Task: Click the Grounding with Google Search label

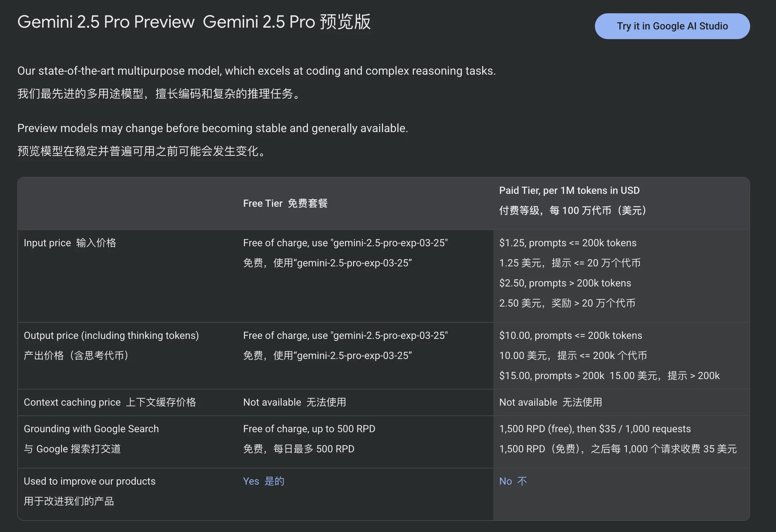Action: pos(91,429)
